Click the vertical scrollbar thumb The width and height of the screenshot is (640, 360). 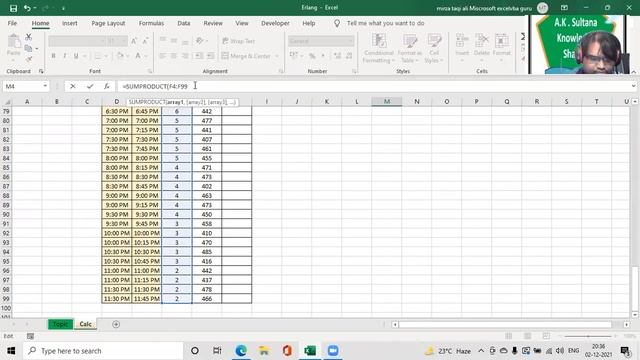(635, 288)
